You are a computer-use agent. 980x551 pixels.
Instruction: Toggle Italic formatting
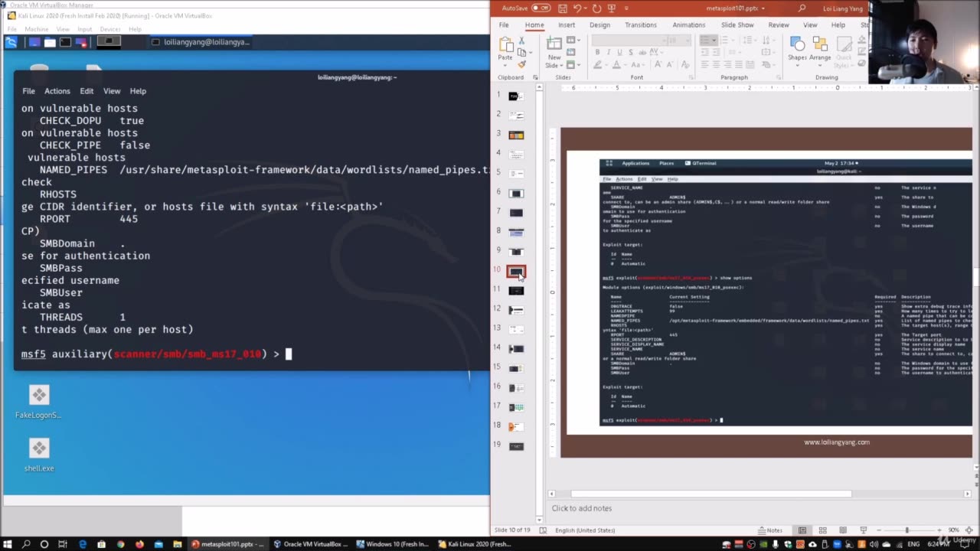pos(609,53)
